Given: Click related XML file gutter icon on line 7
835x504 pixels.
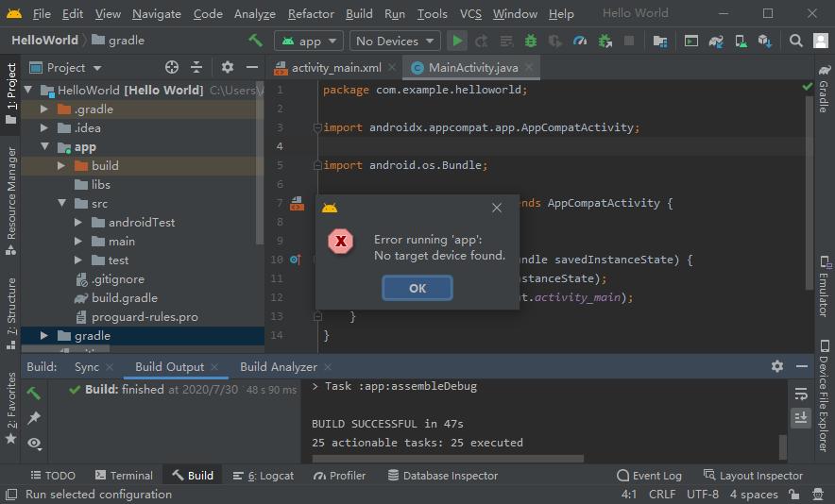Looking at the screenshot, I should (297, 203).
